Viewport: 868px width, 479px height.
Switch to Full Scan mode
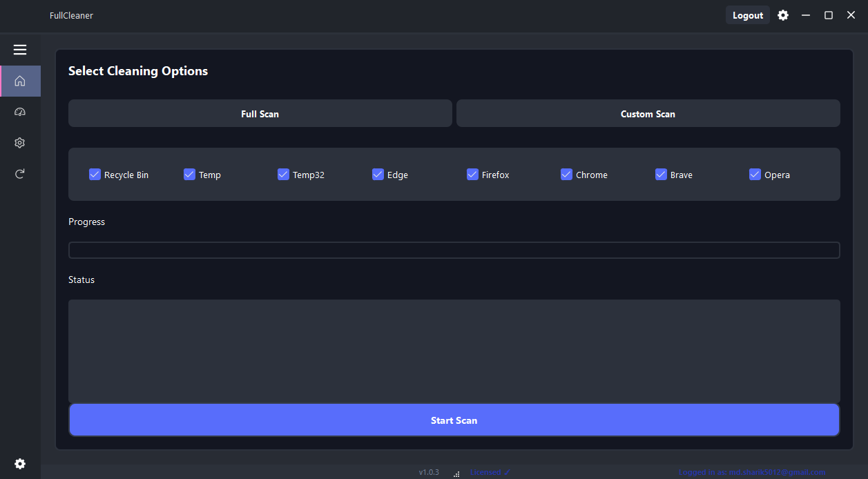[260, 114]
